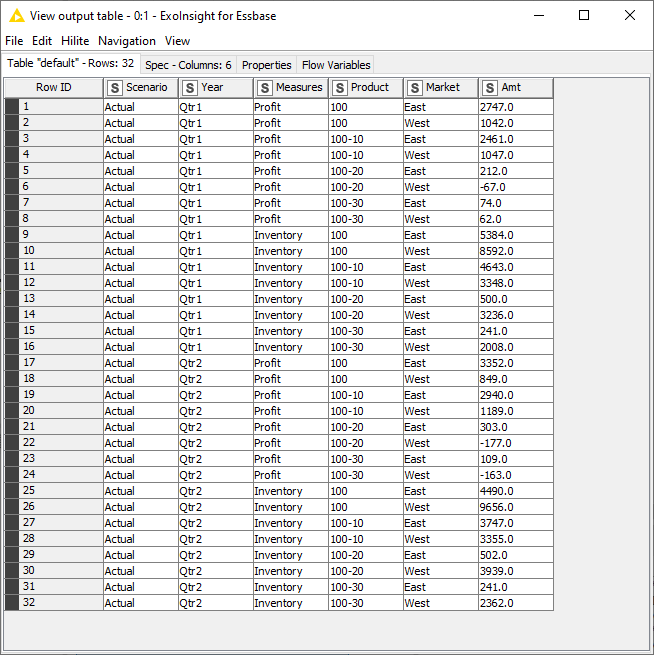The width and height of the screenshot is (654, 655).
Task: Switch to the Flow Variables tab
Action: click(336, 65)
